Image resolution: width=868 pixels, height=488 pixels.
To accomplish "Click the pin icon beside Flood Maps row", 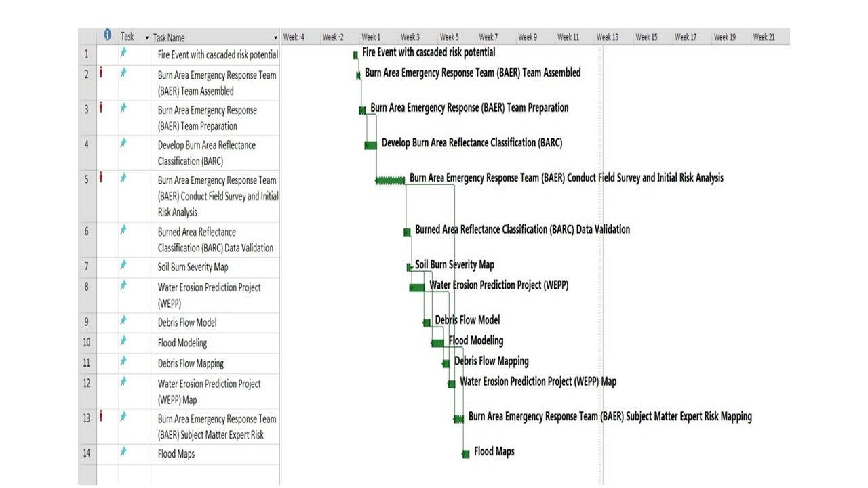I will click(x=123, y=451).
